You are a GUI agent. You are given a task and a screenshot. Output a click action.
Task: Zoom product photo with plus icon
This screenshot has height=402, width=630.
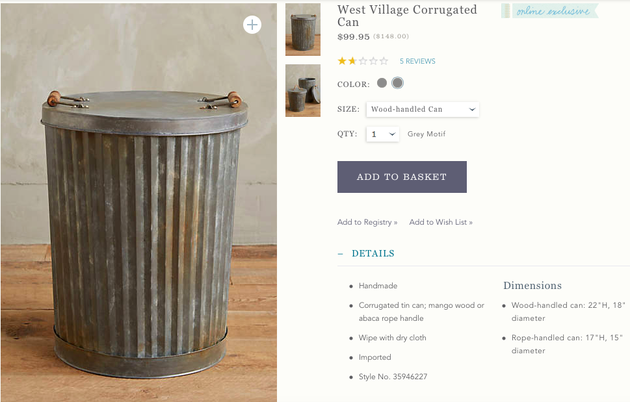pos(252,25)
